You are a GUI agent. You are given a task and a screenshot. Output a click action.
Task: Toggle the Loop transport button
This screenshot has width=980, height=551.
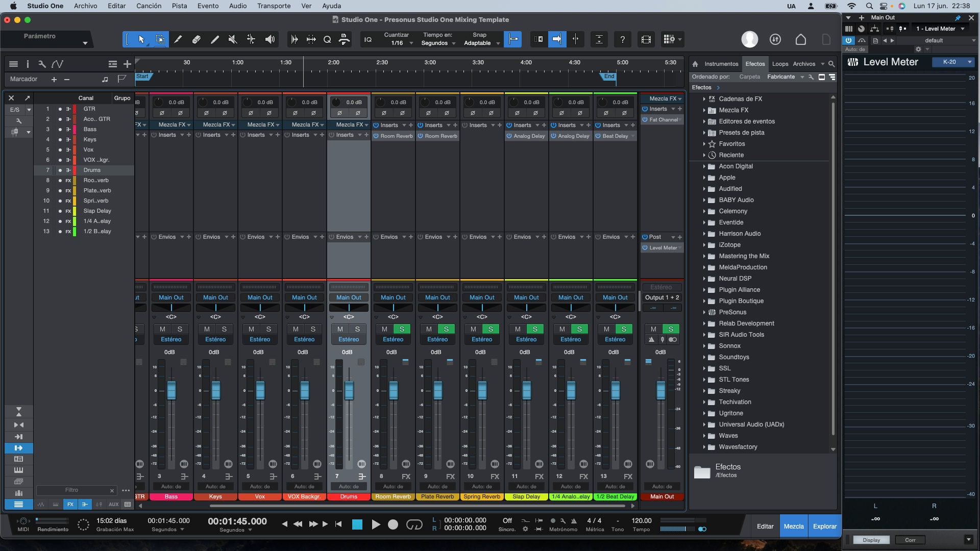click(x=414, y=524)
